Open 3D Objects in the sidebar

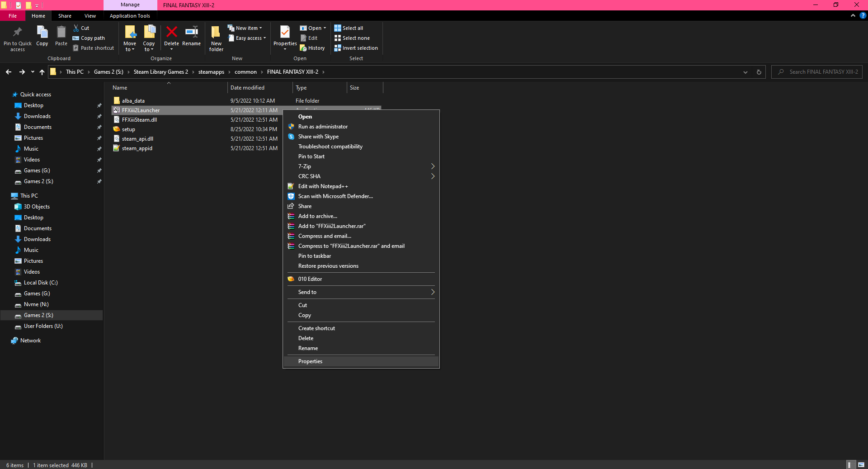tap(37, 207)
